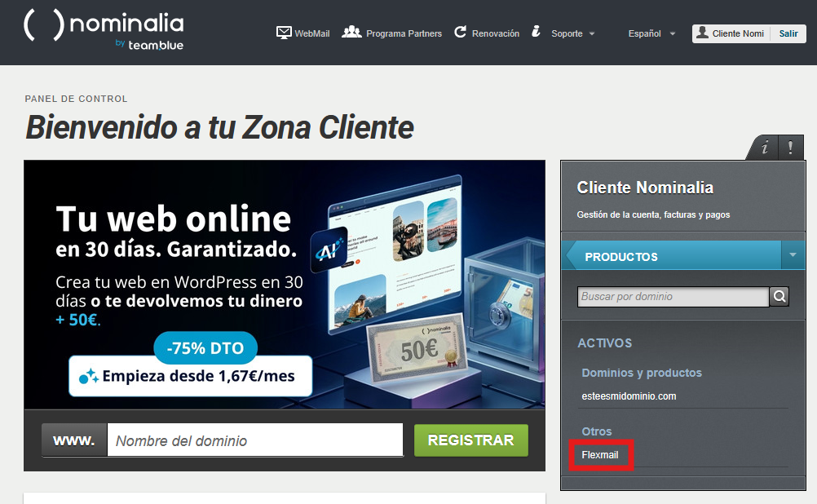This screenshot has width=817, height=504.
Task: Open the Español language dropdown
Action: point(651,33)
